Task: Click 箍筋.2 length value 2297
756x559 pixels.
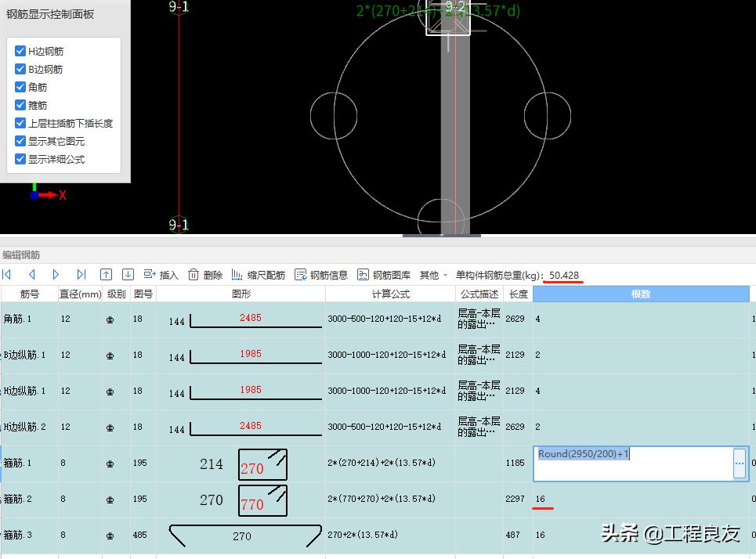Action: [515, 499]
